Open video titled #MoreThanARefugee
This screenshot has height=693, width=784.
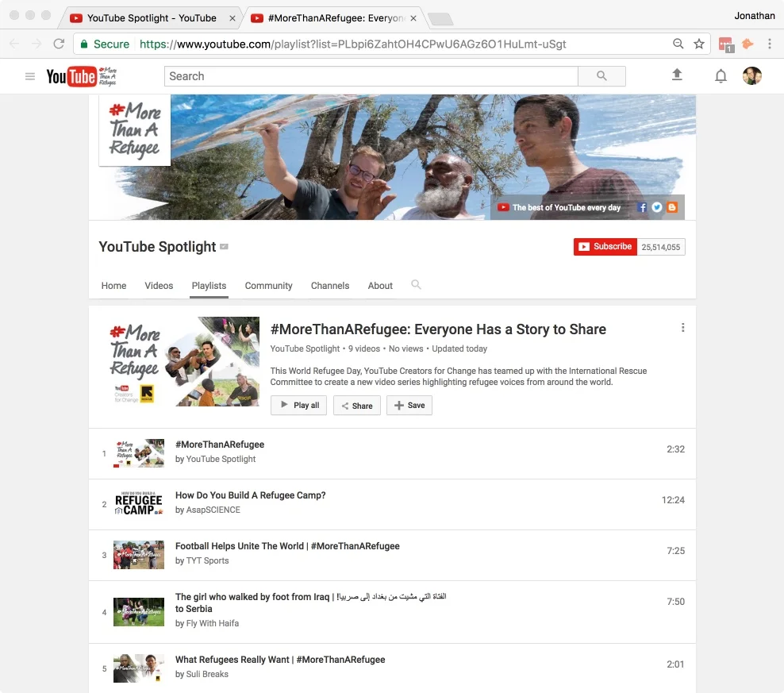pyautogui.click(x=220, y=445)
